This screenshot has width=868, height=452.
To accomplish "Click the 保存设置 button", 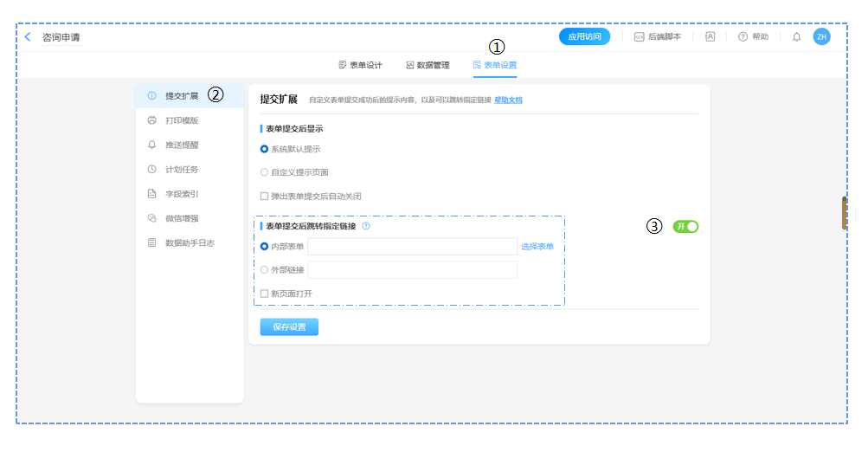I will click(289, 327).
